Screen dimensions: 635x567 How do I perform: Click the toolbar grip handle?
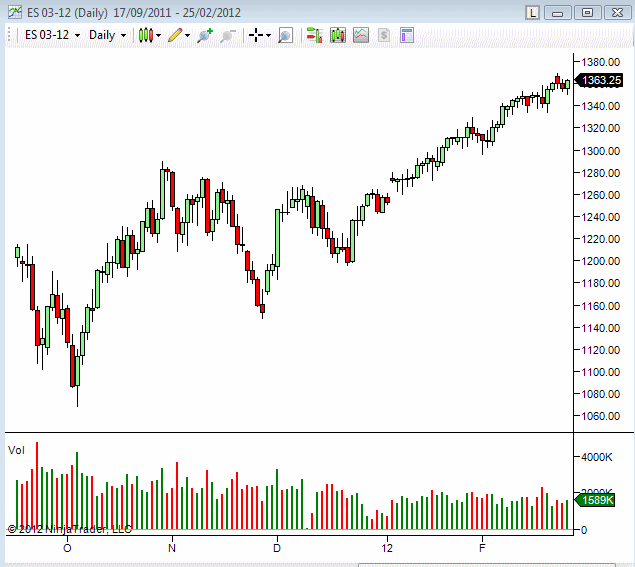9,35
